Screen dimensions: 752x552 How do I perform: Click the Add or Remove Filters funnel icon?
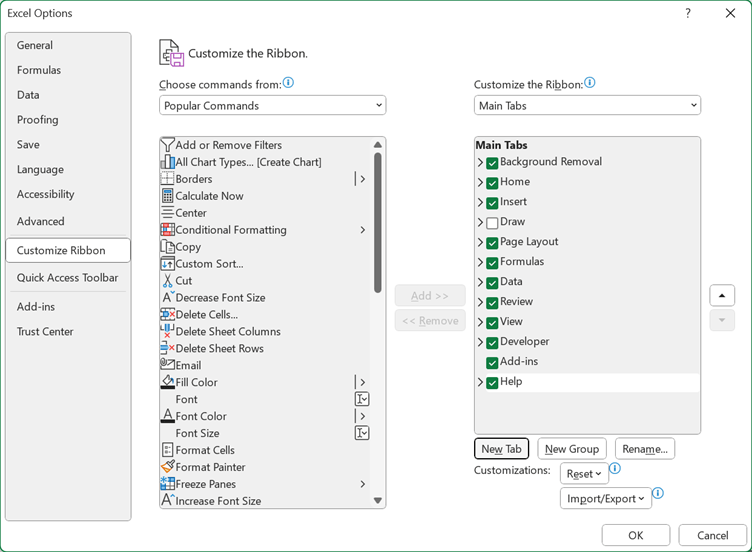[167, 145]
